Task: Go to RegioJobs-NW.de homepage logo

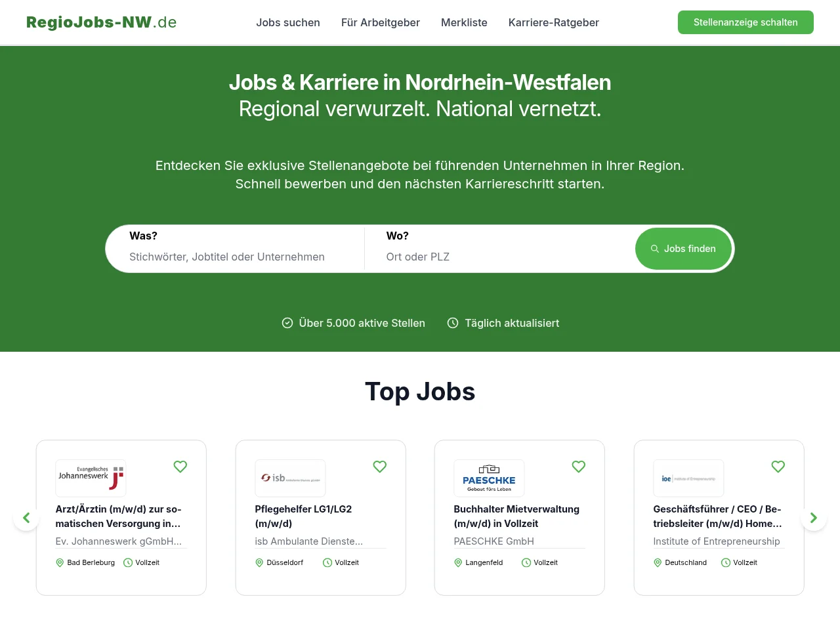Action: point(102,22)
